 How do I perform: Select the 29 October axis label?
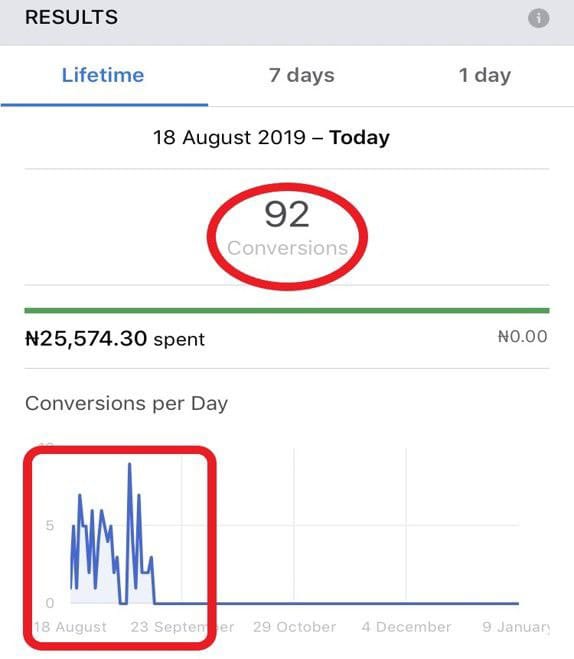point(295,627)
